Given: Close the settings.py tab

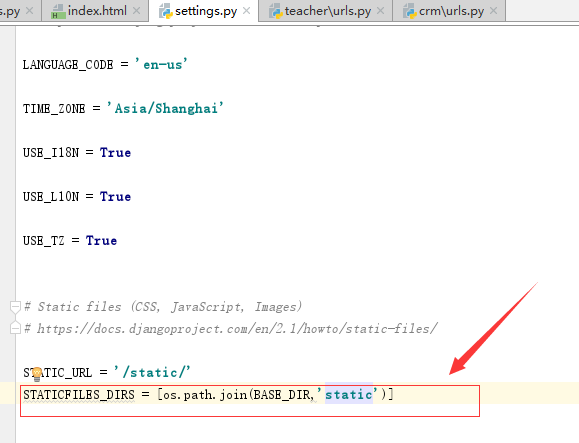Looking at the screenshot, I should [246, 11].
